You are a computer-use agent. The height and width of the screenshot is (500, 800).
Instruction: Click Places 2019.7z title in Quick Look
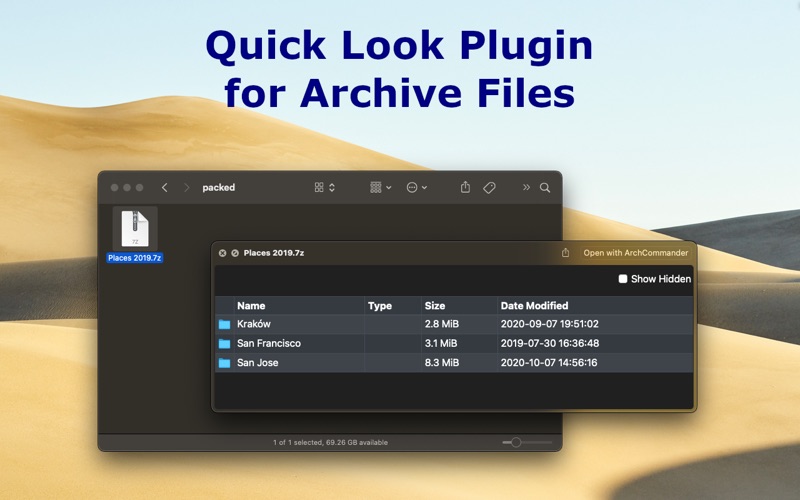273,253
